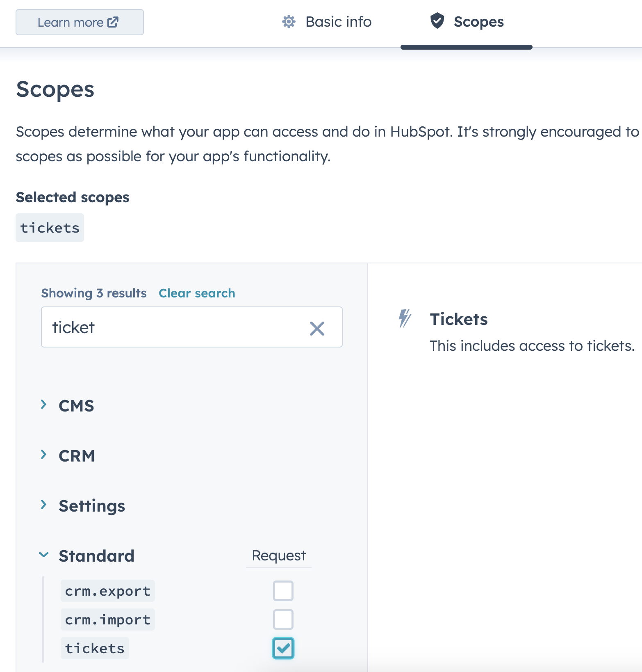Click the shield icon beside Scopes

(437, 22)
